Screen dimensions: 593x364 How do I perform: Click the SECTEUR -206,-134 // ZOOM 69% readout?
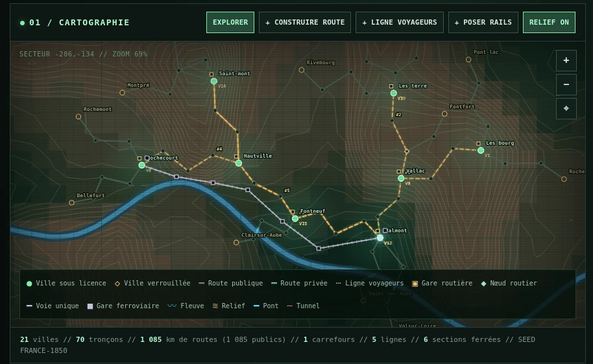point(83,54)
